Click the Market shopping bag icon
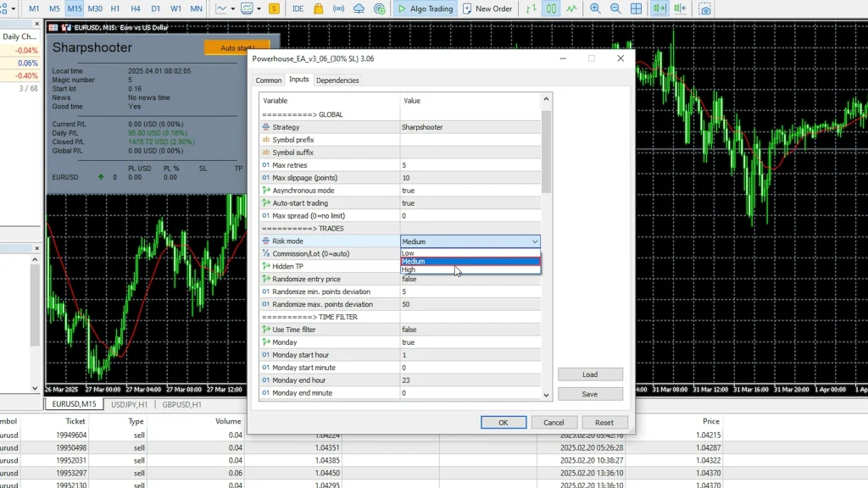 click(318, 8)
